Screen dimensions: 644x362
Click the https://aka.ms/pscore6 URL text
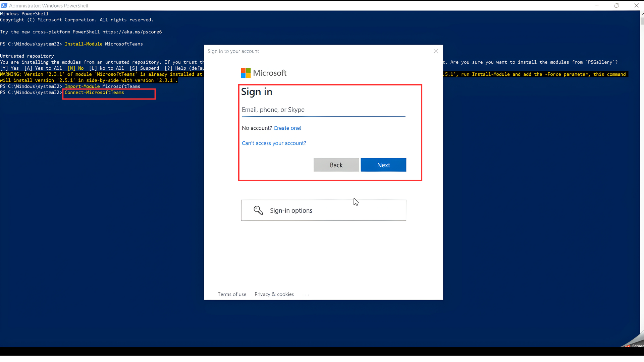pos(132,32)
